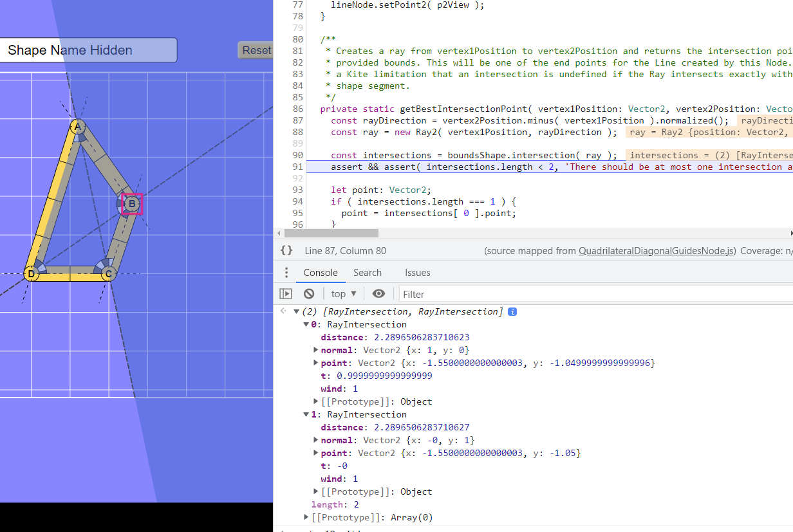
Task: Clear the console using the no-entry icon
Action: 309,293
